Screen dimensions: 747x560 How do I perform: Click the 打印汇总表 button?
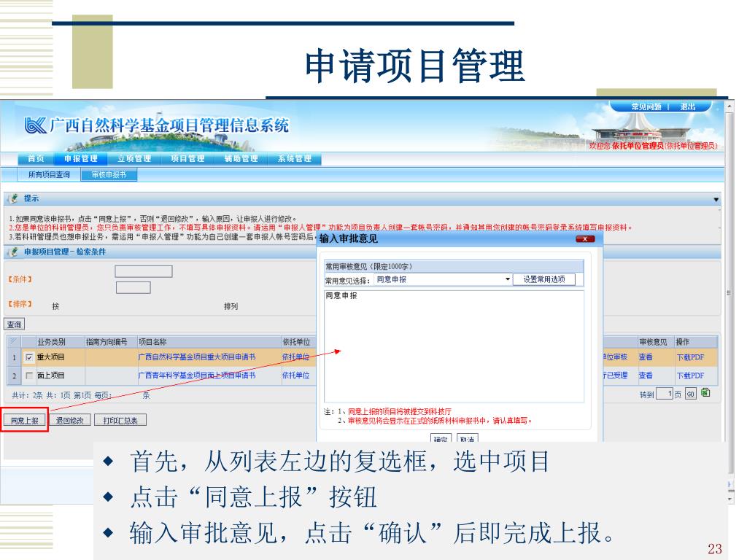pyautogui.click(x=120, y=421)
